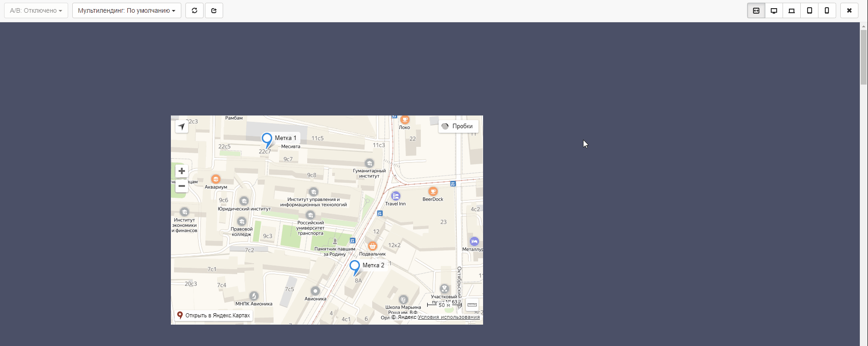The width and height of the screenshot is (868, 346).
Task: Click the Метка 1 map placemark
Action: coord(267,139)
